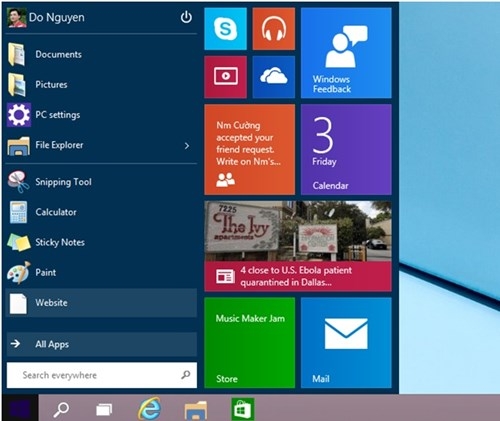Screen dimensions: 500x421
Task: Open the news photo of The Ivy
Action: pyautogui.click(x=298, y=231)
